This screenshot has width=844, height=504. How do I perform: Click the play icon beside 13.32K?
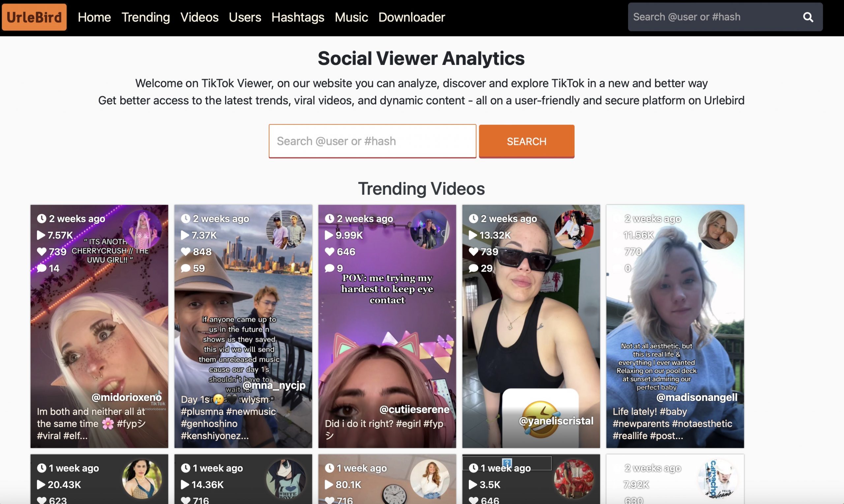pyautogui.click(x=473, y=235)
